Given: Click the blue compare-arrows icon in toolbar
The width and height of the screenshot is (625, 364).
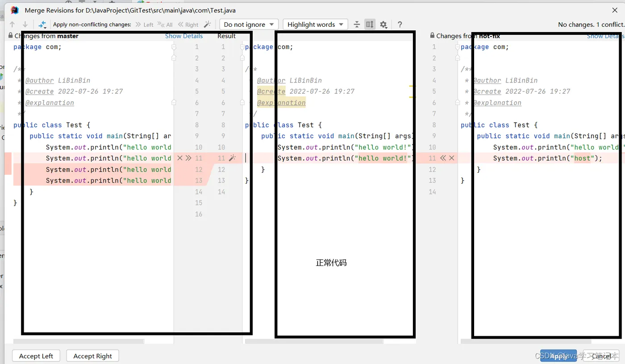Looking at the screenshot, I should coord(42,25).
